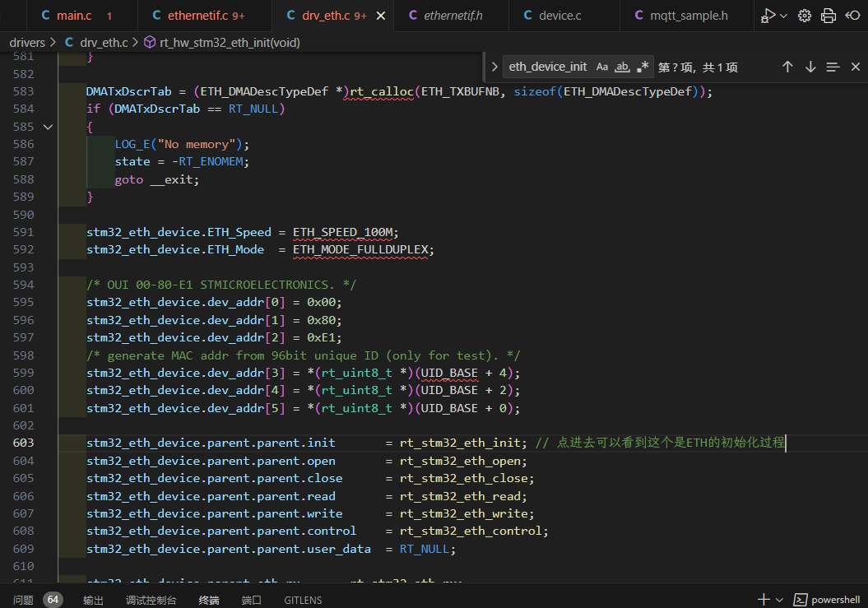Open the run/debug dropdown arrow

(783, 16)
